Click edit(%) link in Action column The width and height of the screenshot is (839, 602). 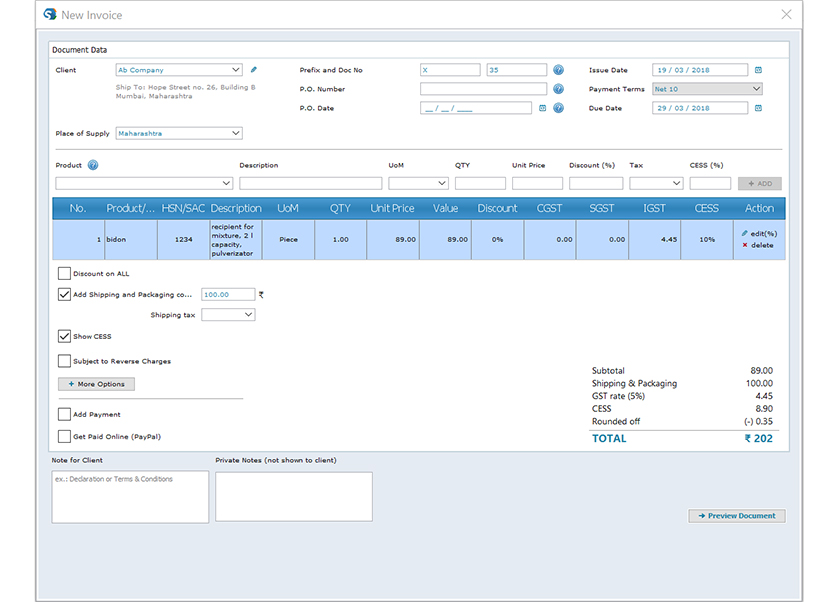click(762, 233)
